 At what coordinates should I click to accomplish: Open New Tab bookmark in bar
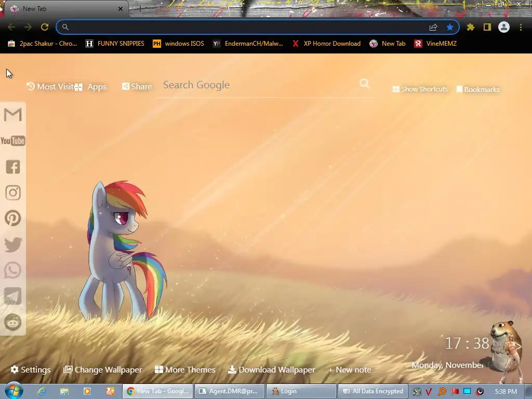(x=388, y=44)
